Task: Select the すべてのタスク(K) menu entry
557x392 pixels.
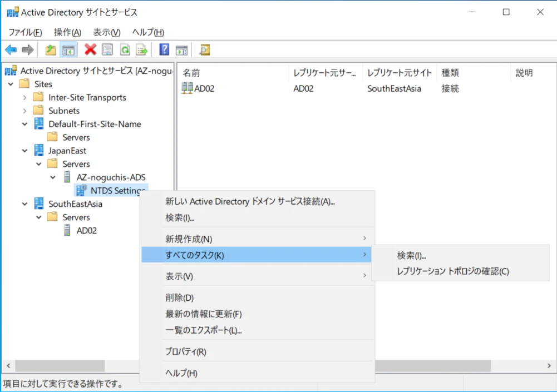Action: (x=256, y=255)
